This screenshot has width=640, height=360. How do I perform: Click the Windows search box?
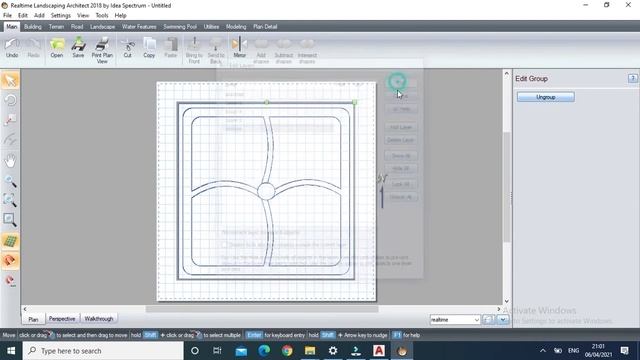point(103,351)
